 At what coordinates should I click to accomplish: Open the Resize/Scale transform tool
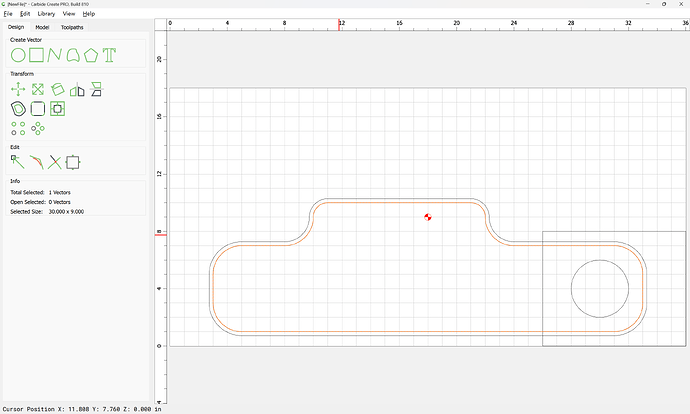(38, 90)
